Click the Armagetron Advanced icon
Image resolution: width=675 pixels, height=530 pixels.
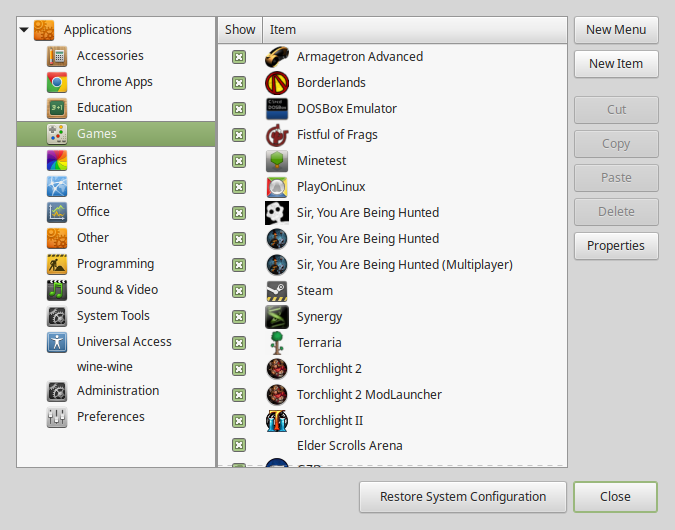(277, 57)
